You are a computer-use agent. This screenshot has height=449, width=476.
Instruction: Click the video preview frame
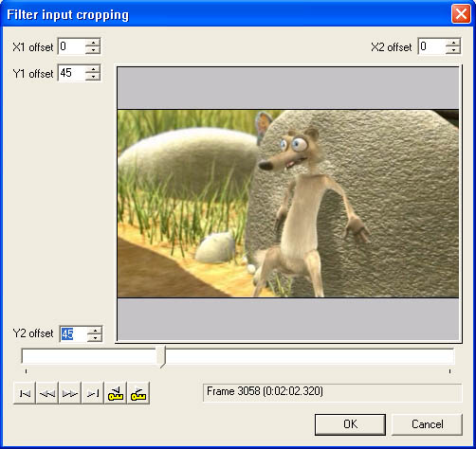click(x=288, y=204)
